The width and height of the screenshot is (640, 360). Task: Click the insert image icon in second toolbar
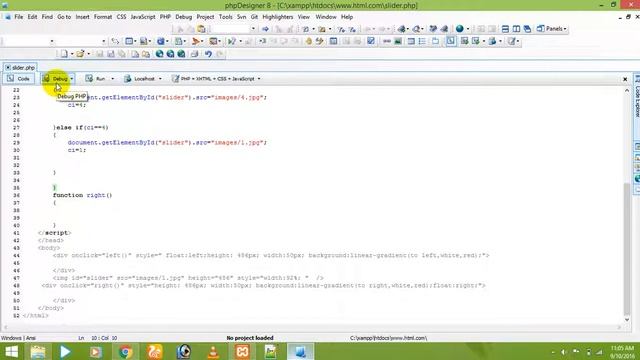tap(398, 41)
